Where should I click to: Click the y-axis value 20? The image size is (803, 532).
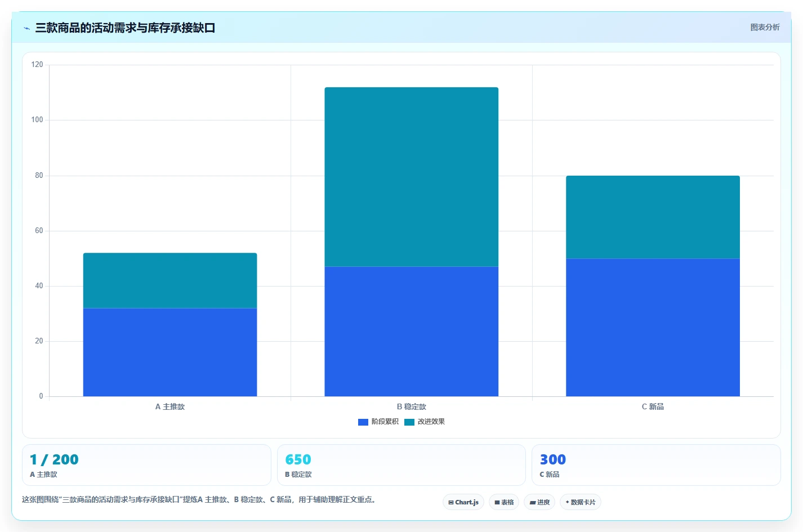tap(39, 341)
